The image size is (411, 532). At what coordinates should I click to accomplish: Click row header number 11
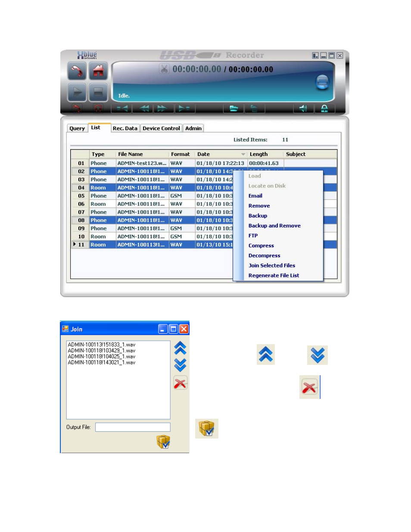(80, 245)
